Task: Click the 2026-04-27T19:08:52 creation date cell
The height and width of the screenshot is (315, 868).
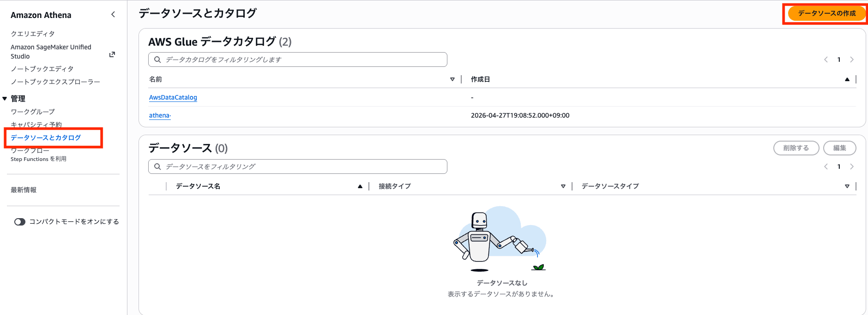Action: (520, 115)
